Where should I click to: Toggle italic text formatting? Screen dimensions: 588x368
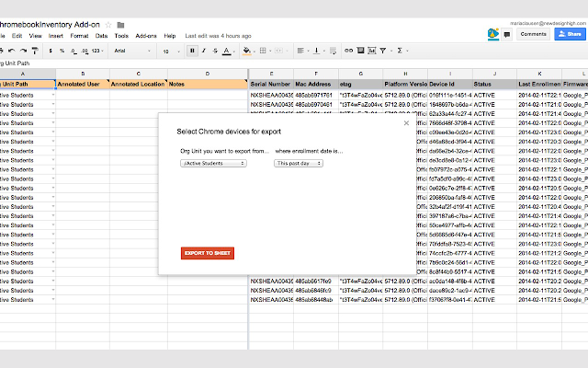(x=204, y=51)
